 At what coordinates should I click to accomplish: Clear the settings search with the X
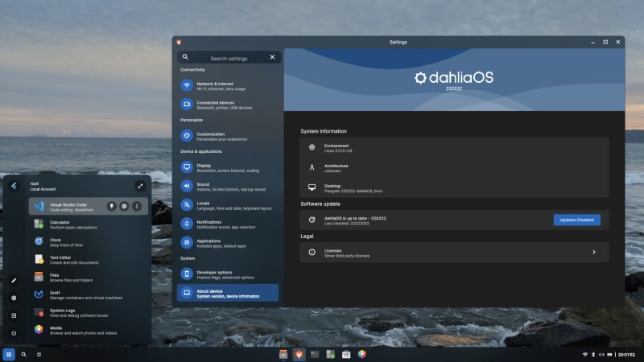272,57
